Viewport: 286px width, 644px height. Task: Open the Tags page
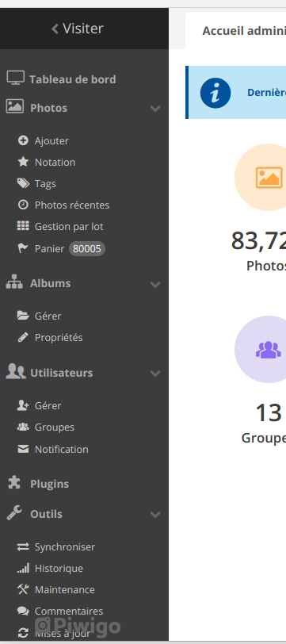coord(45,183)
